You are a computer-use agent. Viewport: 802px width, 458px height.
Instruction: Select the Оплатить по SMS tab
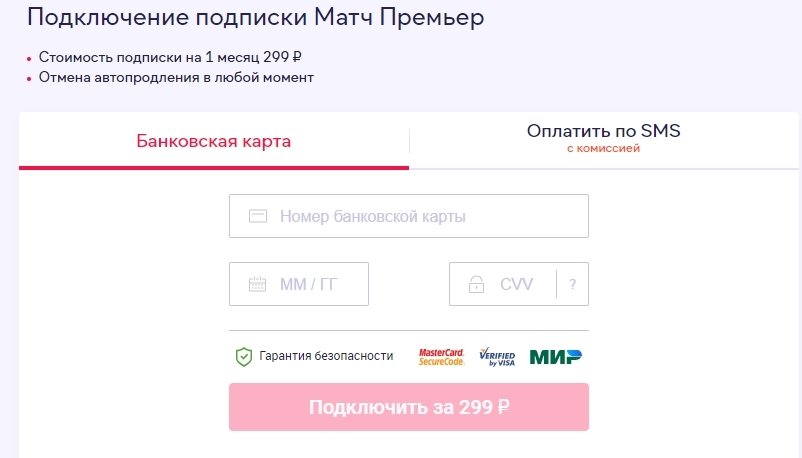click(x=603, y=131)
